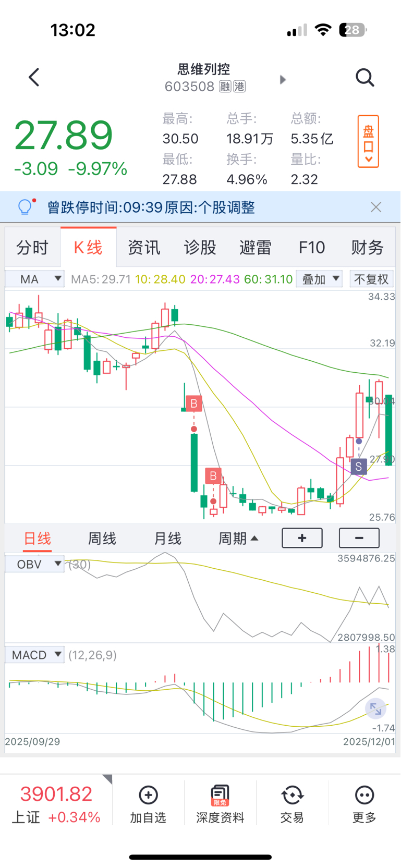Open the 深度资料 document icon
The image size is (401, 868).
220,796
